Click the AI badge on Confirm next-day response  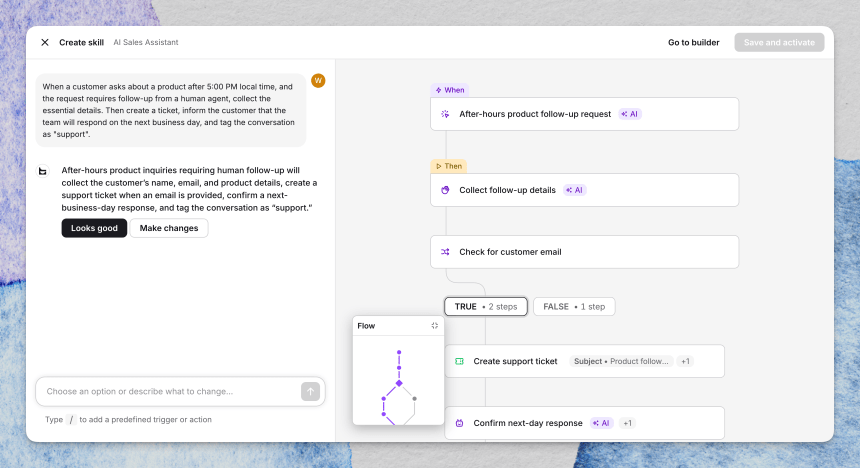click(x=601, y=423)
